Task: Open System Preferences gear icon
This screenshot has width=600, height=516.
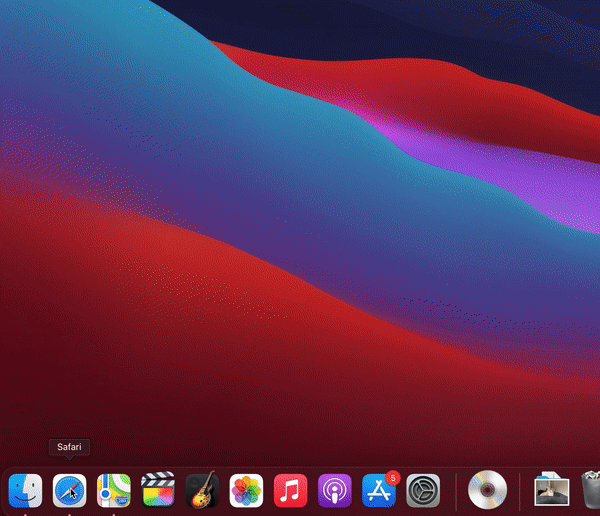Action: click(424, 491)
